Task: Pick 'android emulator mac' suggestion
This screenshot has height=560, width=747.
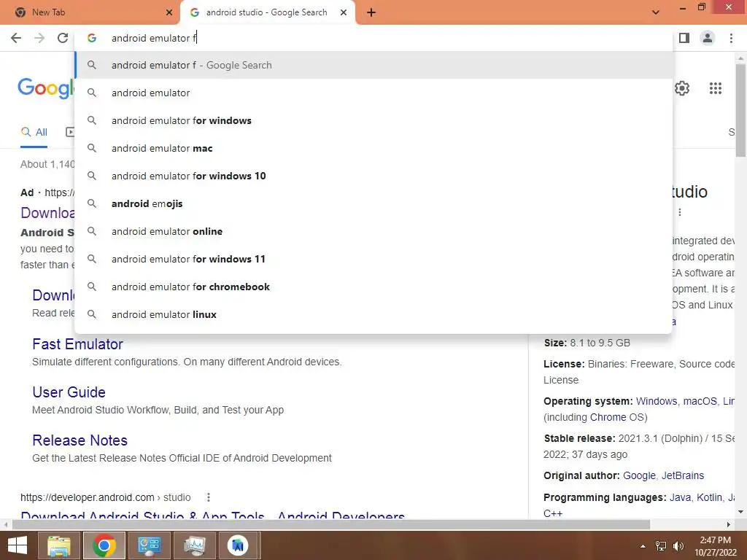Action: pos(374,148)
